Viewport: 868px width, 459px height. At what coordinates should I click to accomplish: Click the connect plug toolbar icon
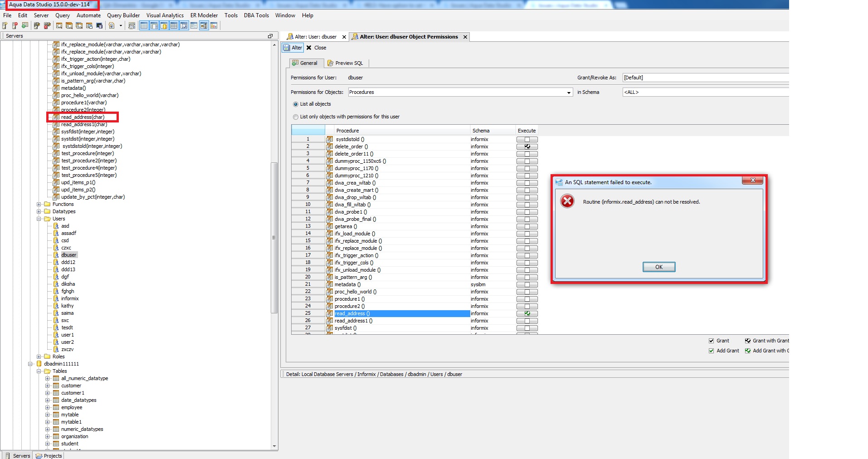pos(37,25)
